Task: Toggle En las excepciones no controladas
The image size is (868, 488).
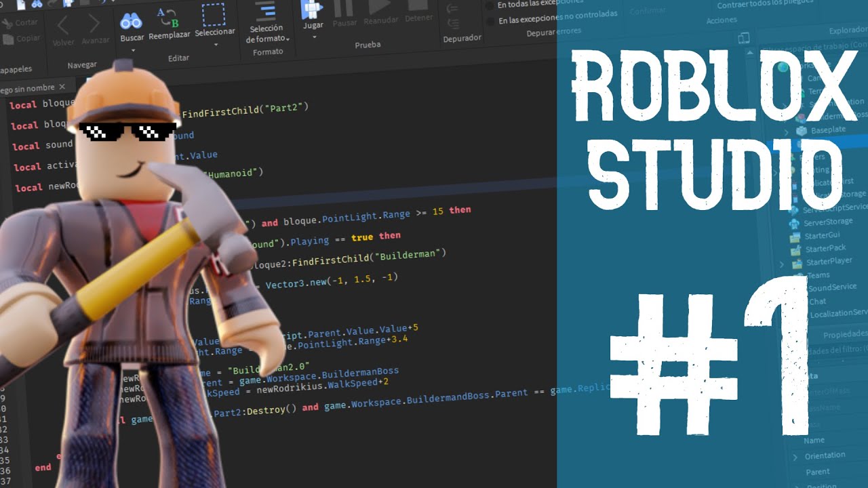Action: pos(490,22)
